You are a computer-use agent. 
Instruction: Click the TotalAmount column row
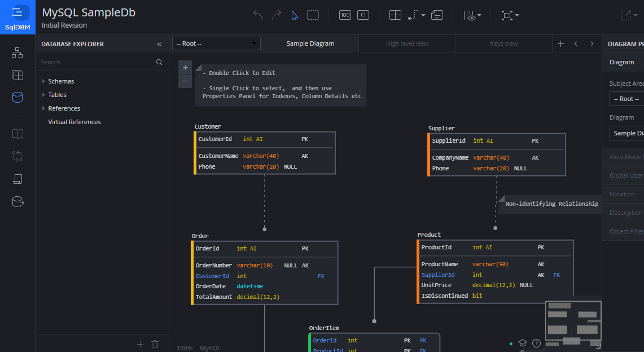(265, 297)
